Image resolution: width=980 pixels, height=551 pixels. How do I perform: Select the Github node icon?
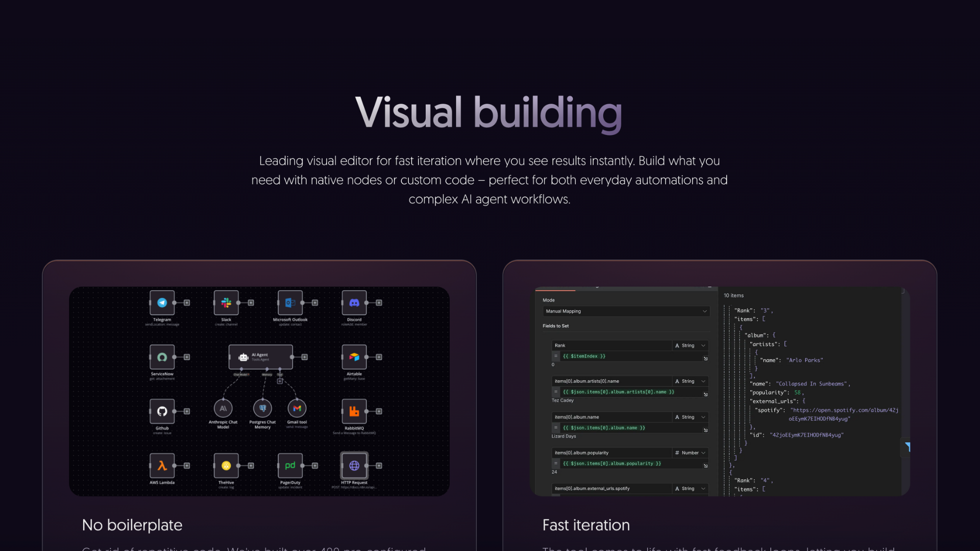162,411
